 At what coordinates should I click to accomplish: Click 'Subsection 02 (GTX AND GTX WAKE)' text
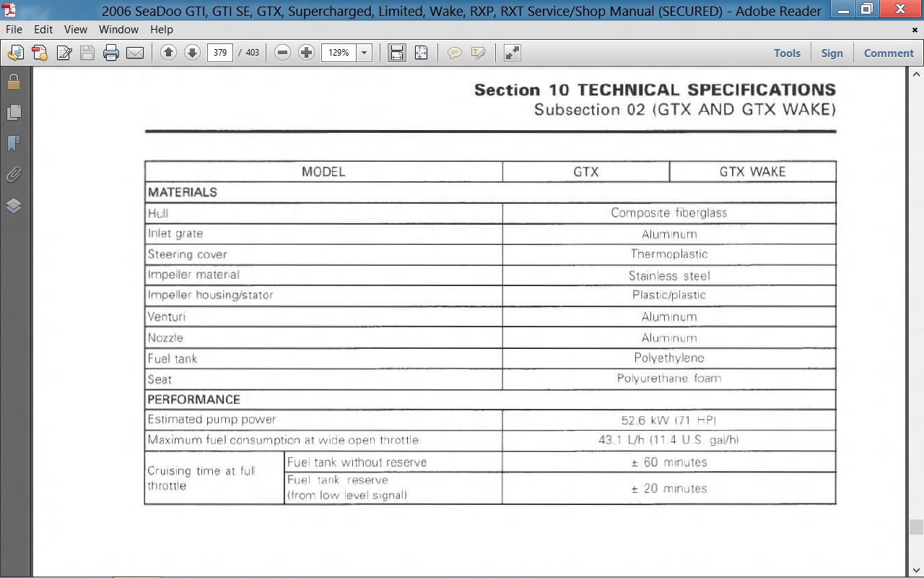pos(685,110)
